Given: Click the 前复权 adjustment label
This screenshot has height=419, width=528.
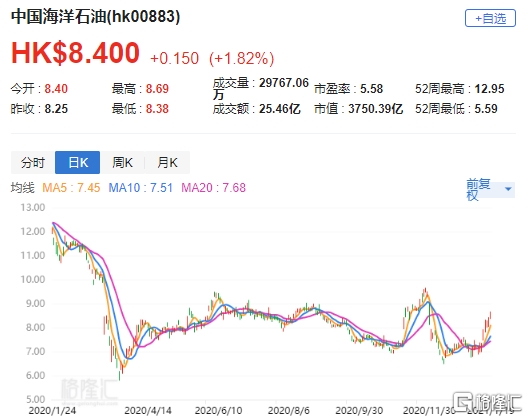Looking at the screenshot, I should pyautogui.click(x=478, y=190).
